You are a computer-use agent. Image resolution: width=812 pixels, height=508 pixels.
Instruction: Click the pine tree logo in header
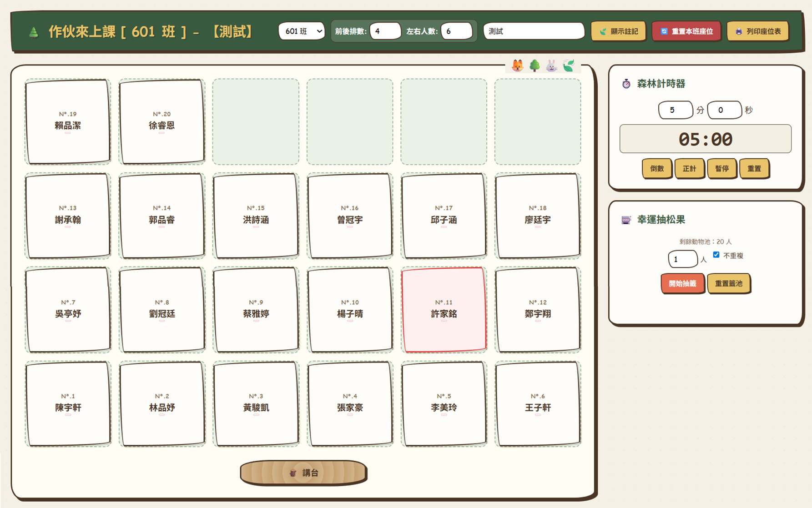pyautogui.click(x=34, y=32)
